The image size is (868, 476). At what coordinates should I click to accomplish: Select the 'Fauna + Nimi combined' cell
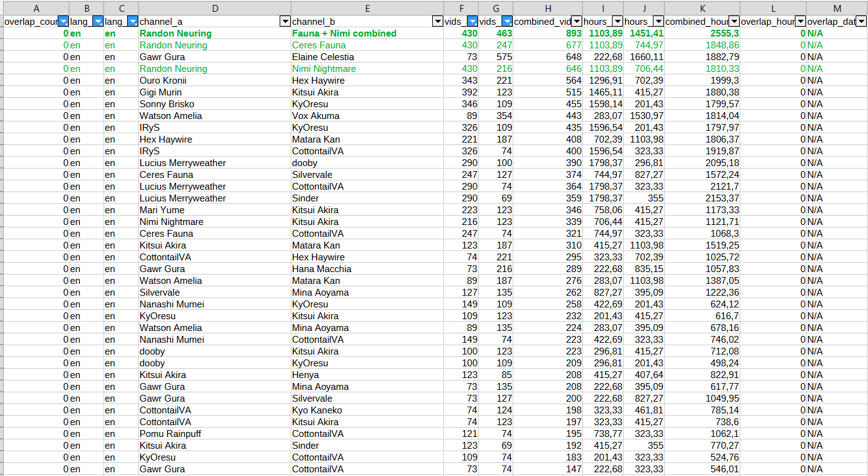click(368, 33)
